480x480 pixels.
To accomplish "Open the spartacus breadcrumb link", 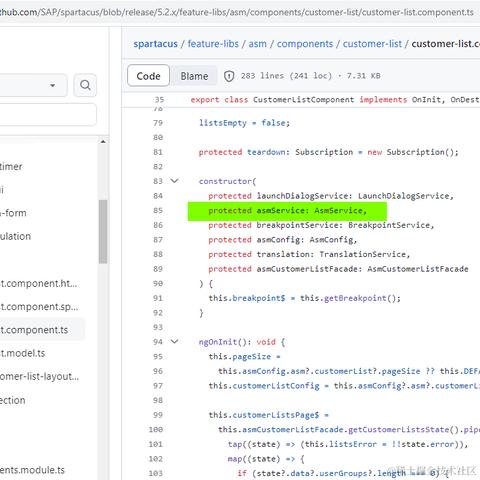I will (155, 44).
